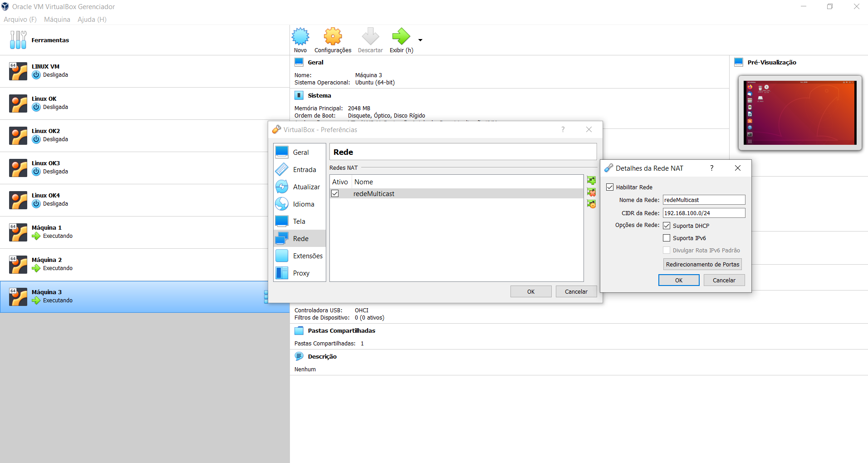Viewport: 868px width, 463px height.
Task: Select the Linux OK machine
Action: point(144,103)
